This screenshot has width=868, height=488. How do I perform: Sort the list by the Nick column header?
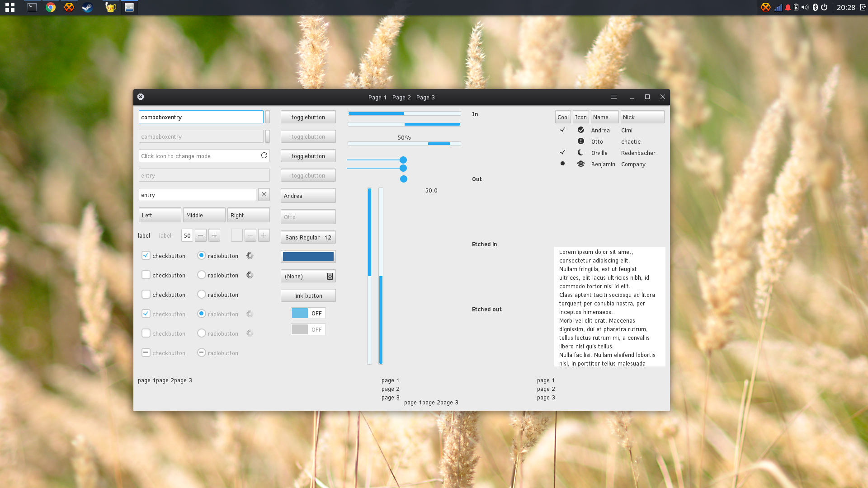[642, 117]
